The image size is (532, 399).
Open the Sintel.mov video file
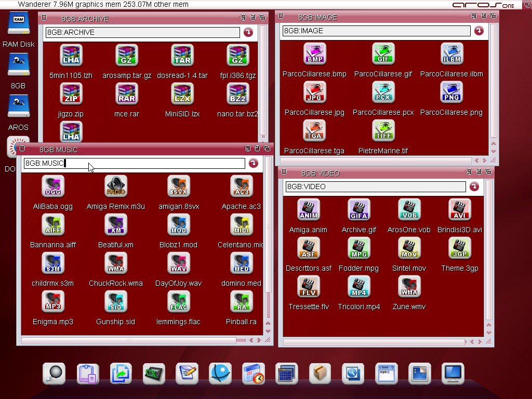click(409, 248)
